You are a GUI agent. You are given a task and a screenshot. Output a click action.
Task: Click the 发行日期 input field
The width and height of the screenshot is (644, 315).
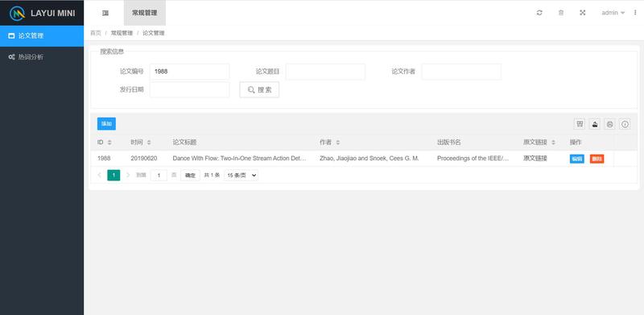[x=189, y=89]
